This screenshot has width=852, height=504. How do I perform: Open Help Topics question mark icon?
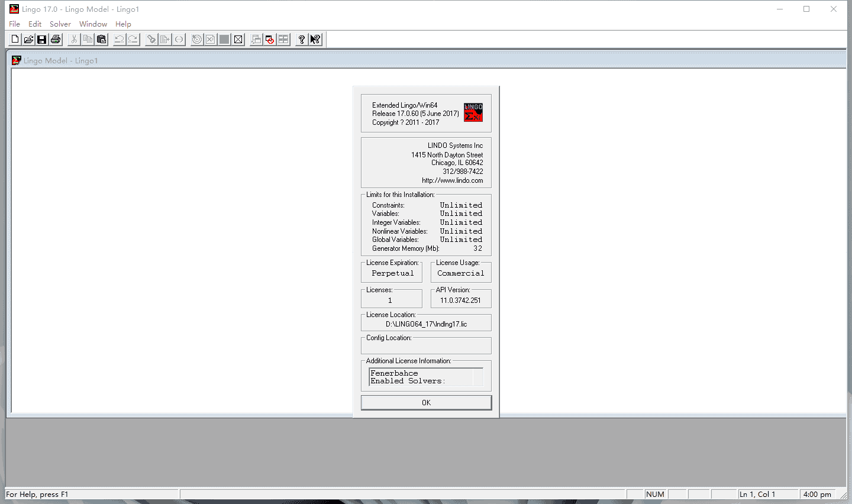tap(302, 40)
